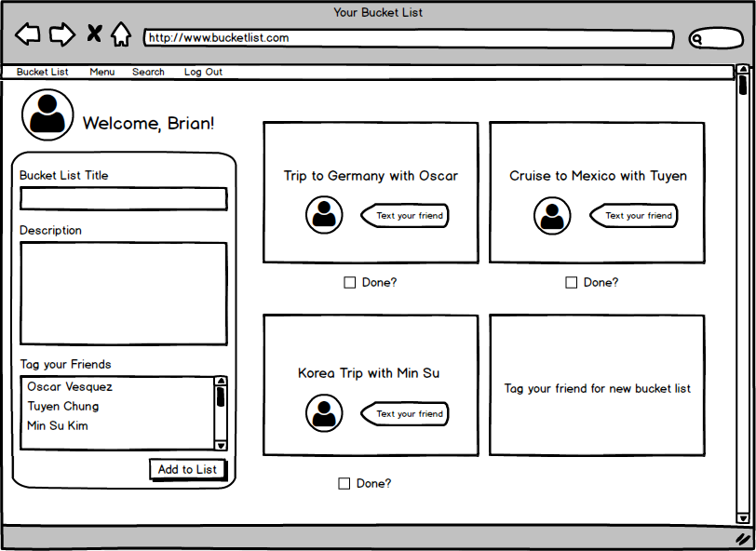756x551 pixels.
Task: Click the Cruise to Mexico with Tuyen title
Action: [598, 176]
